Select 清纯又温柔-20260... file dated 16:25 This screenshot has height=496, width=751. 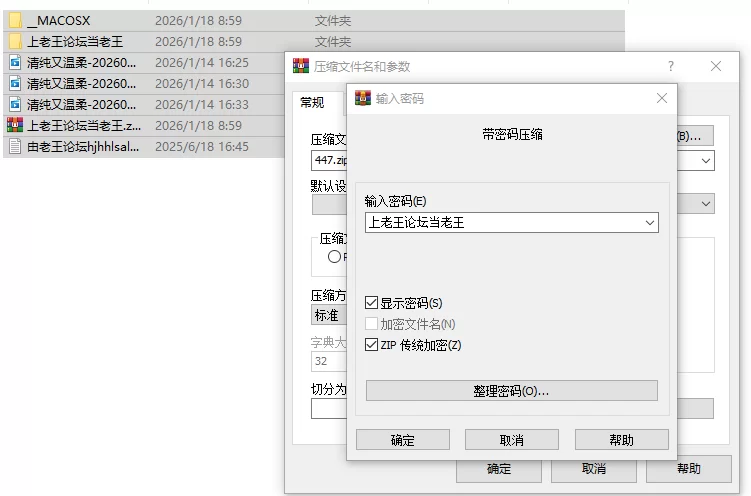coord(81,63)
